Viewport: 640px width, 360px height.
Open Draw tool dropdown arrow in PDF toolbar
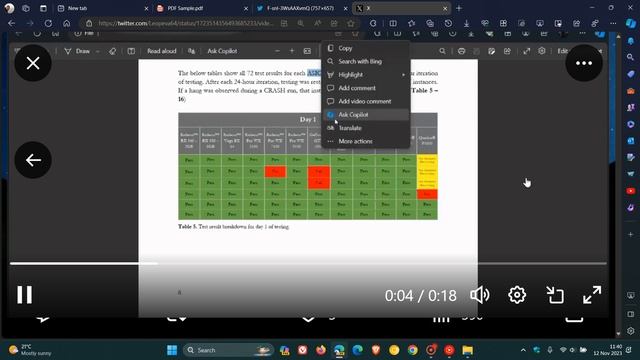[x=98, y=51]
